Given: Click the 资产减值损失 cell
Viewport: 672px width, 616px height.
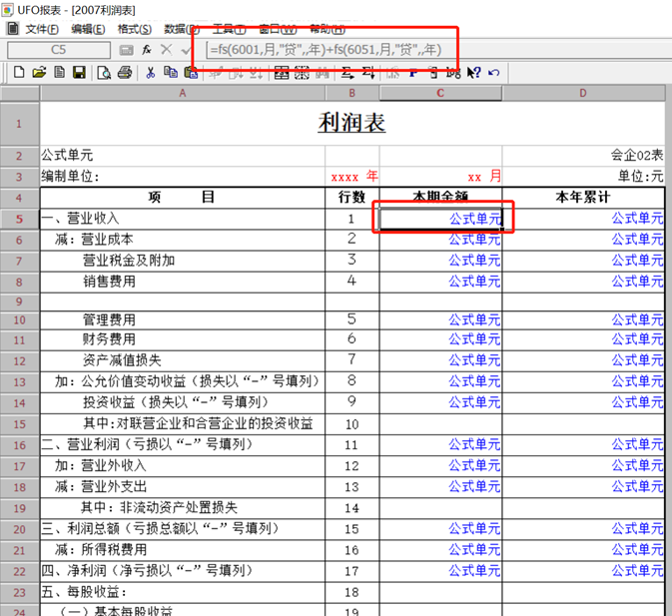Looking at the screenshot, I should pyautogui.click(x=183, y=360).
